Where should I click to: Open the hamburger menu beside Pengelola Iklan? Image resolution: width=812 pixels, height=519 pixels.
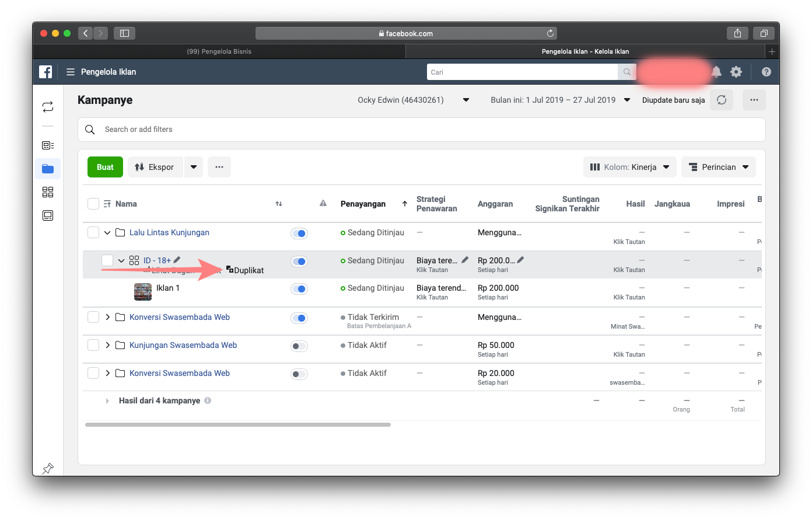tap(71, 72)
